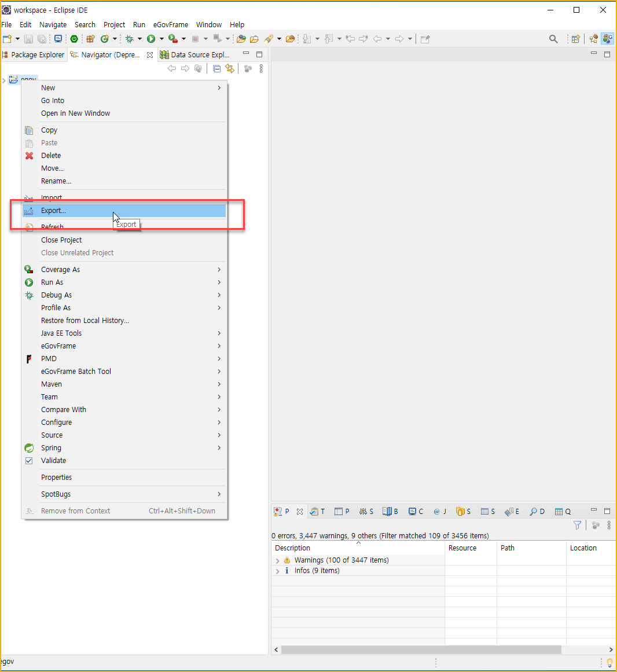Image resolution: width=617 pixels, height=672 pixels.
Task: Switch to the Package Explorer tab
Action: point(34,55)
